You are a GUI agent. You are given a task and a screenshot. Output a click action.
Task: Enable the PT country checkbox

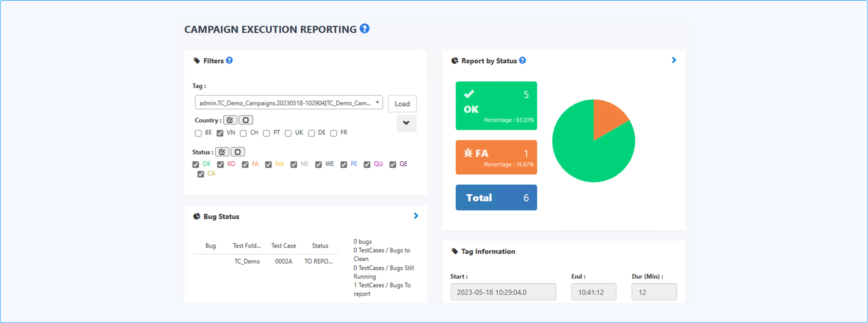266,133
